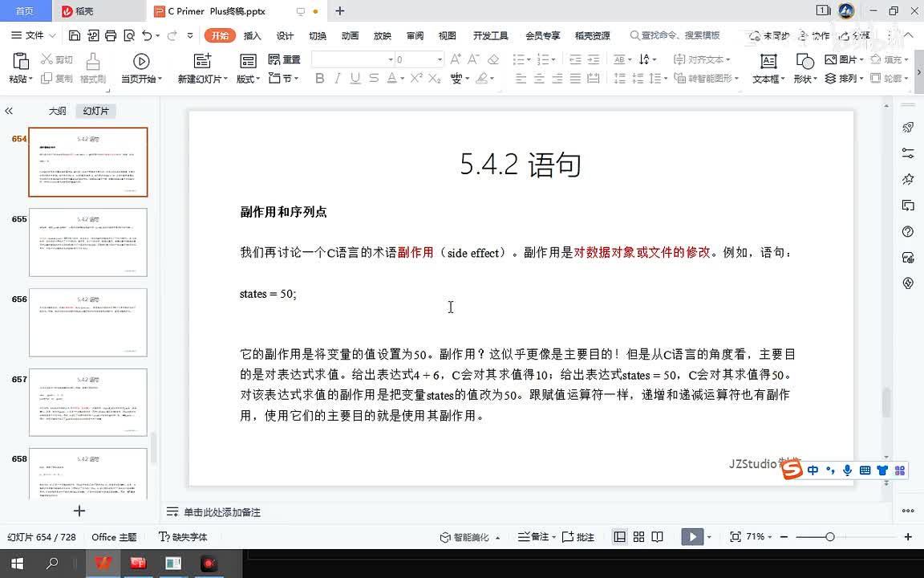Switch to the 视图 ribbon tab
Screen dimensions: 924x578
pos(448,35)
